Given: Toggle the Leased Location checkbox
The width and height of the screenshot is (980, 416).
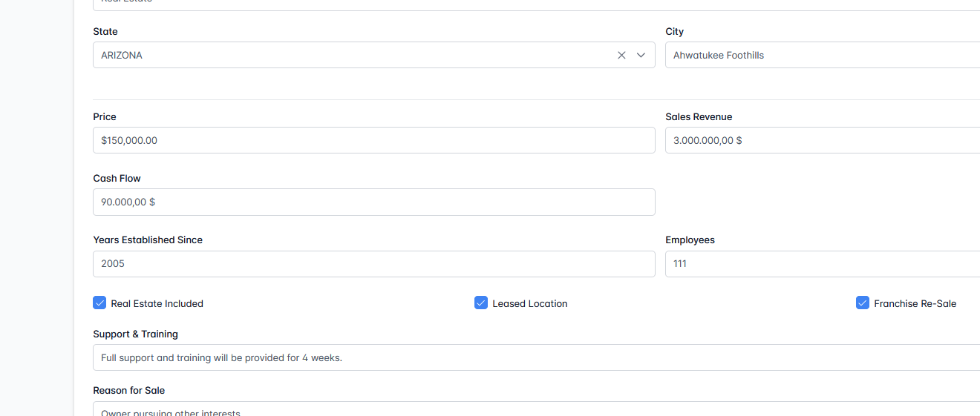Looking at the screenshot, I should [x=481, y=303].
